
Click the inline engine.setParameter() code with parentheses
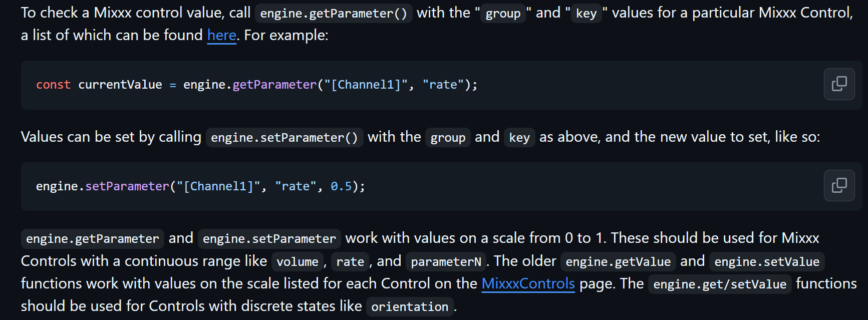pos(284,137)
